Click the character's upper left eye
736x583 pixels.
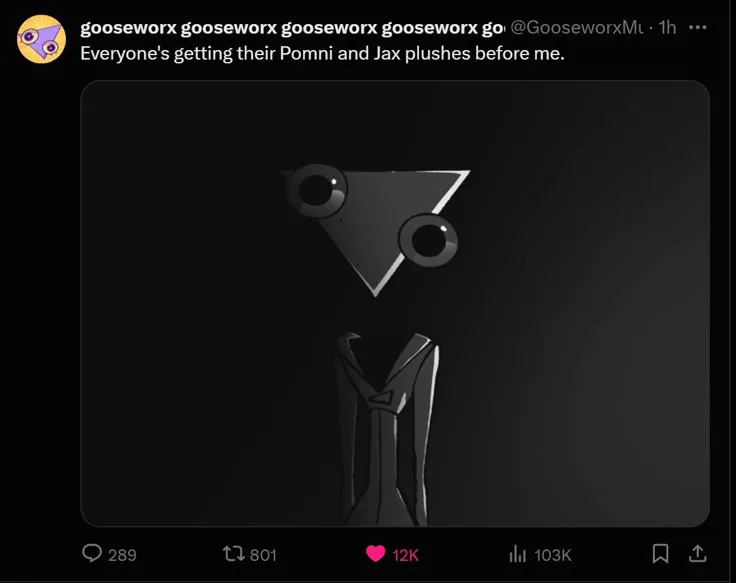pyautogui.click(x=317, y=191)
